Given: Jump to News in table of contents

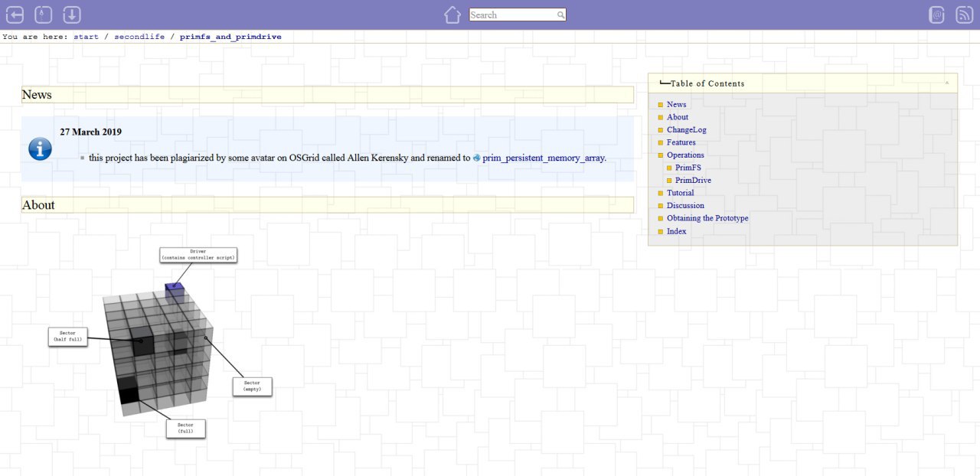Looking at the screenshot, I should click(x=676, y=104).
